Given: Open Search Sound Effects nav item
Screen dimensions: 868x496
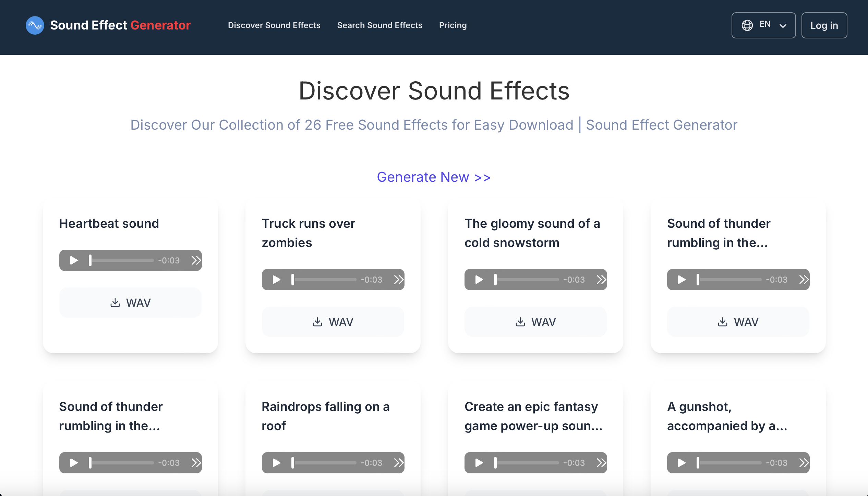Looking at the screenshot, I should point(379,25).
